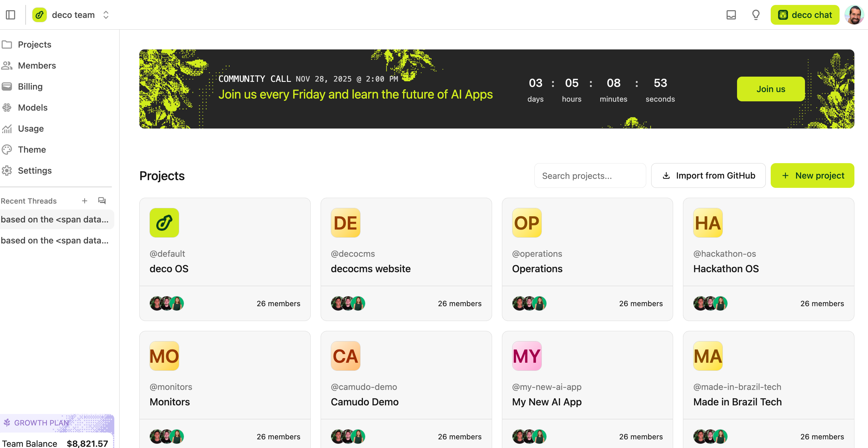Click Import from GitHub button

pyautogui.click(x=708, y=175)
